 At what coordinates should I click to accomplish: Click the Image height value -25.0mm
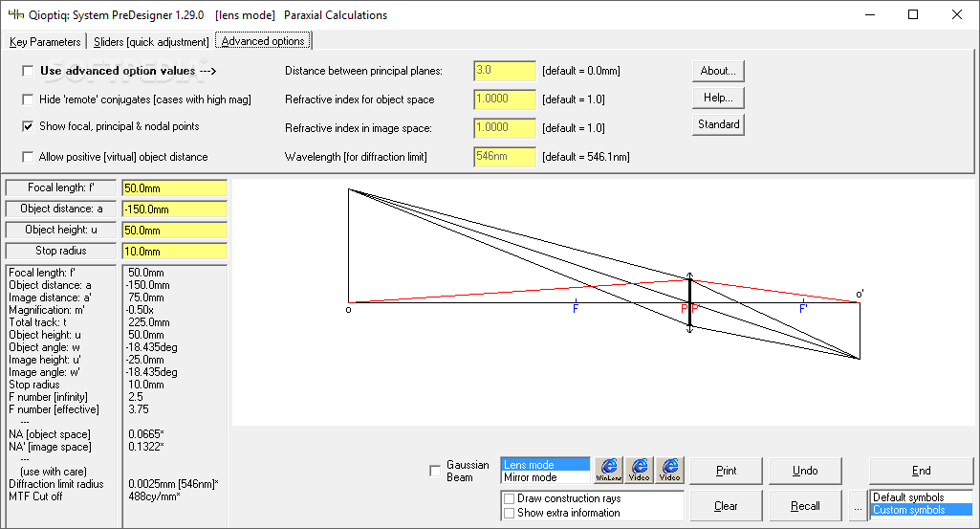pos(145,360)
